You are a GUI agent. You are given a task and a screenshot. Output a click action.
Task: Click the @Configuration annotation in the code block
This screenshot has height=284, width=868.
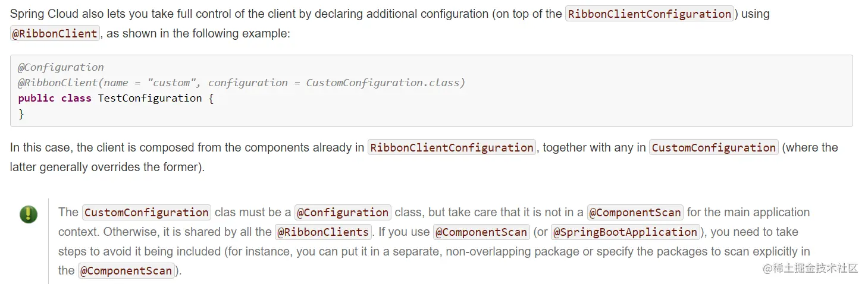61,67
